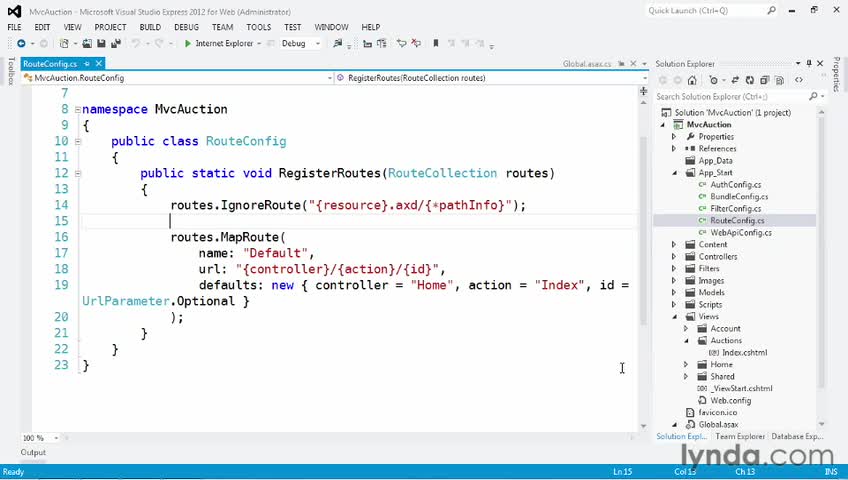Expand the Models folder node
Screen dimensions: 848x480
pos(674,292)
